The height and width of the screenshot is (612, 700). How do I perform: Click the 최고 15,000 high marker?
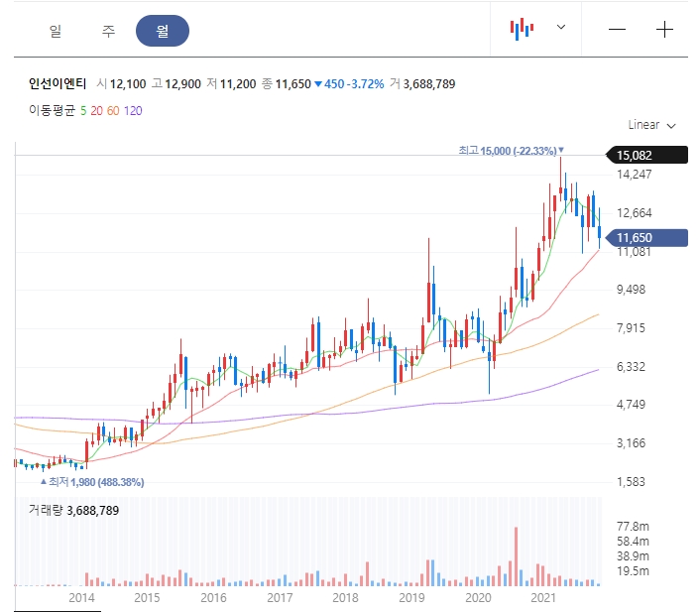coord(512,151)
